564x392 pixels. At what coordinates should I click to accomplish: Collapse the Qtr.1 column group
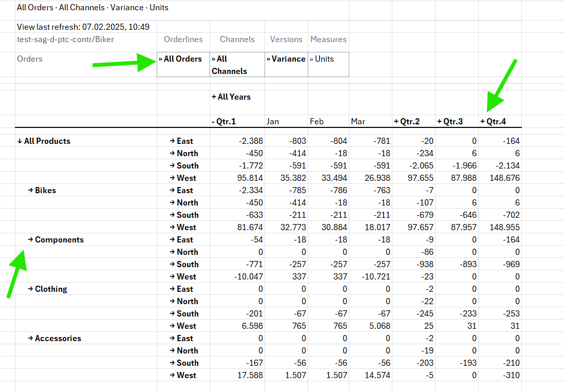point(223,122)
